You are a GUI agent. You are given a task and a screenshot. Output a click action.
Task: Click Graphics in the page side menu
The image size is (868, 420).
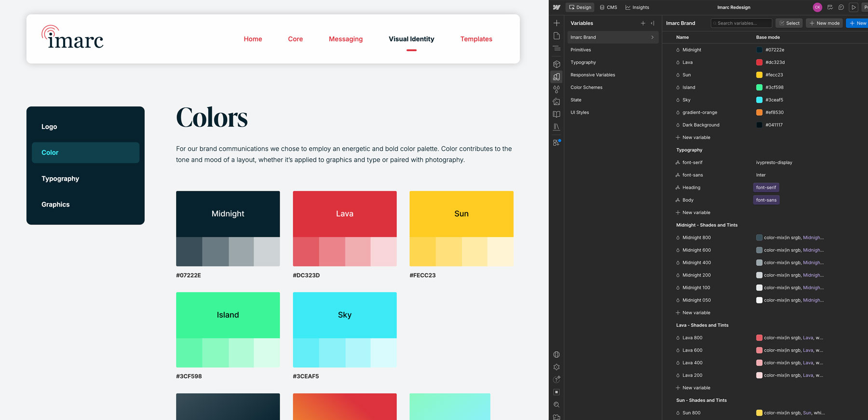[55, 204]
